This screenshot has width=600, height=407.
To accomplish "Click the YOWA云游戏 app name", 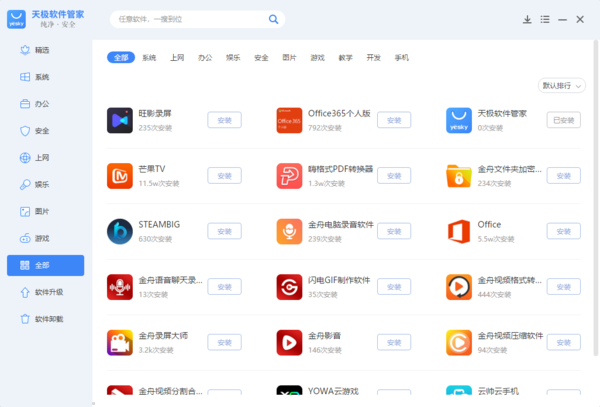I will (333, 391).
